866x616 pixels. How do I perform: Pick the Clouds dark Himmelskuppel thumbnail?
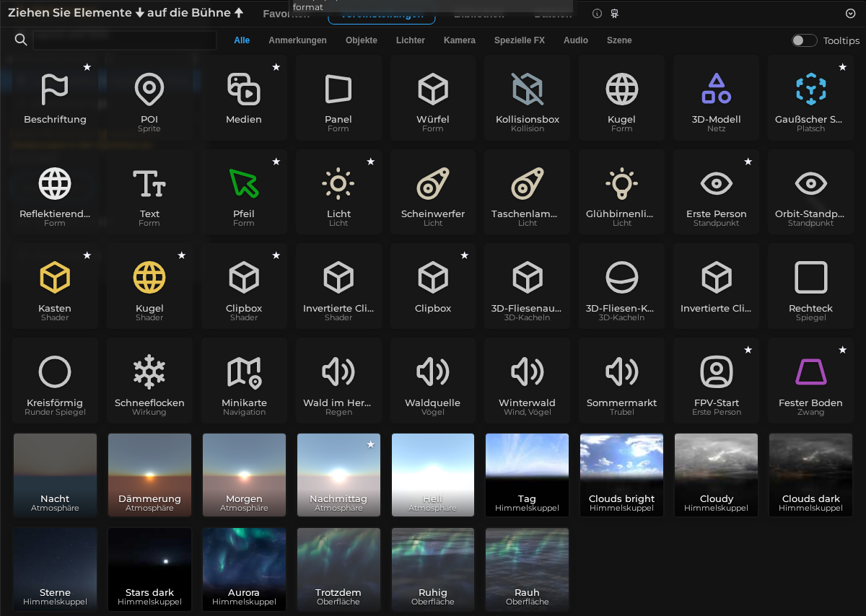coord(811,475)
